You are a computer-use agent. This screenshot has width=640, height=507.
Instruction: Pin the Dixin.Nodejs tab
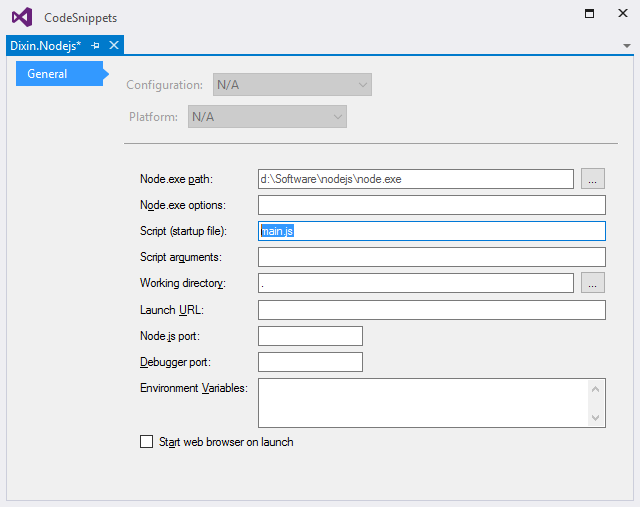coord(96,45)
